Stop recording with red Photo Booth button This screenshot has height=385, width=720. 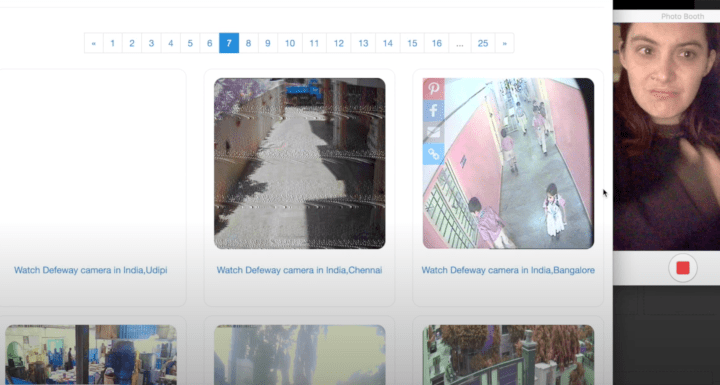click(683, 268)
